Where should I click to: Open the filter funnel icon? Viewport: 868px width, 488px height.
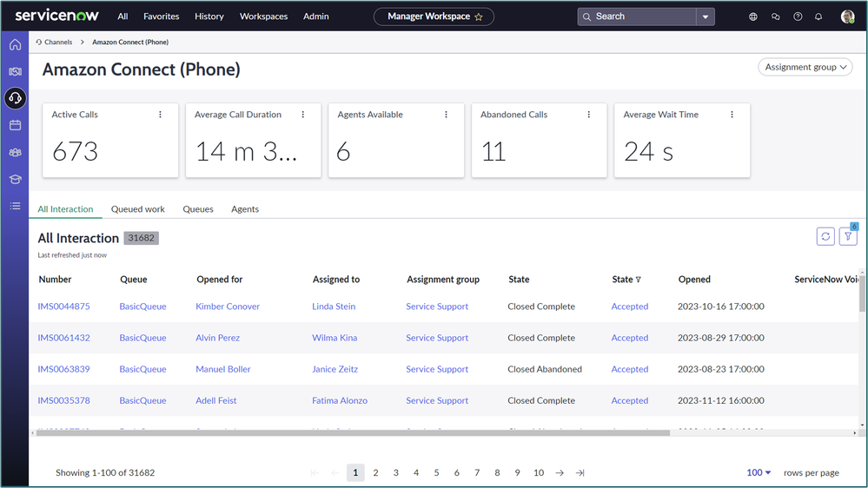coord(847,236)
